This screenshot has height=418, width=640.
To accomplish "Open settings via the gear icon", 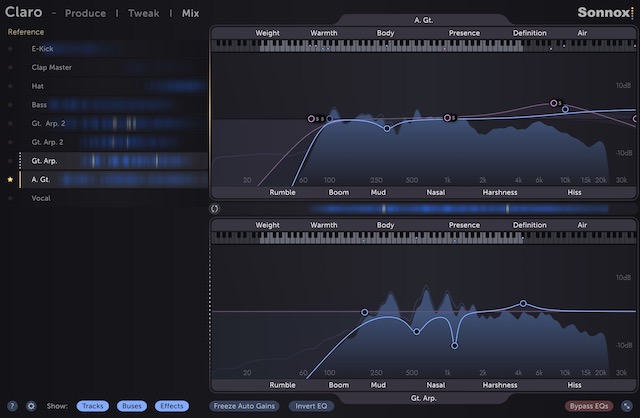I will coord(31,406).
